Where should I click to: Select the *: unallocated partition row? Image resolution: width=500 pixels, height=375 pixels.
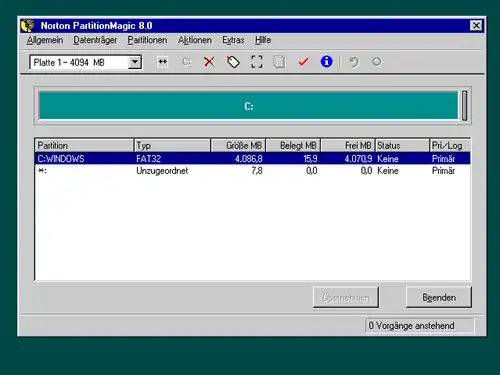click(x=252, y=171)
